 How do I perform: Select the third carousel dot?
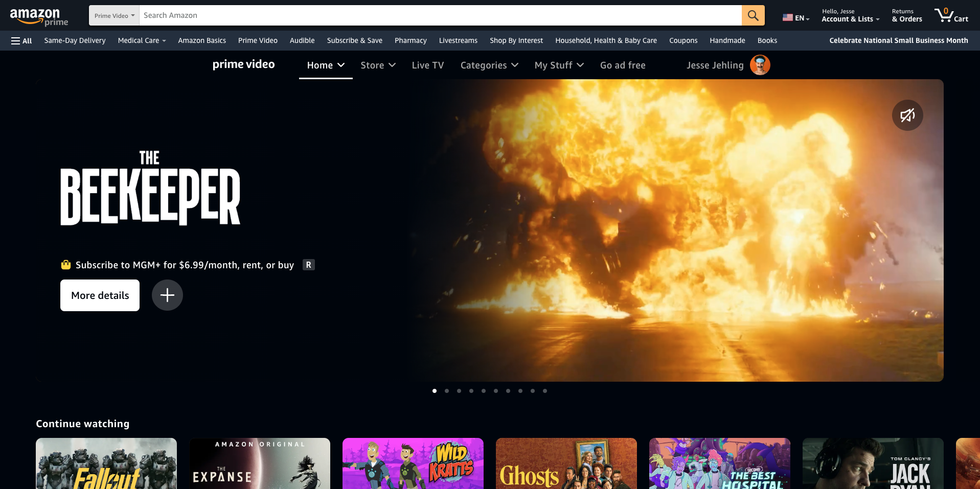point(459,391)
